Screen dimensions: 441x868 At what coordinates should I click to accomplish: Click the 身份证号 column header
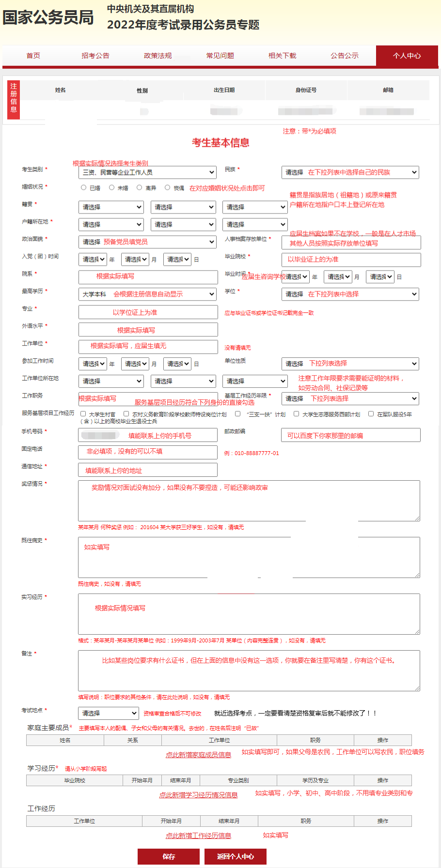point(306,90)
